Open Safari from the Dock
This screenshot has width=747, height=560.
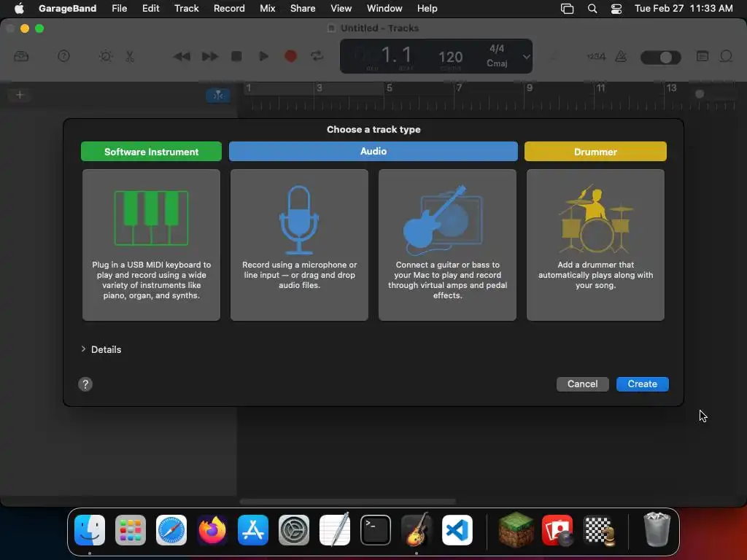click(171, 530)
